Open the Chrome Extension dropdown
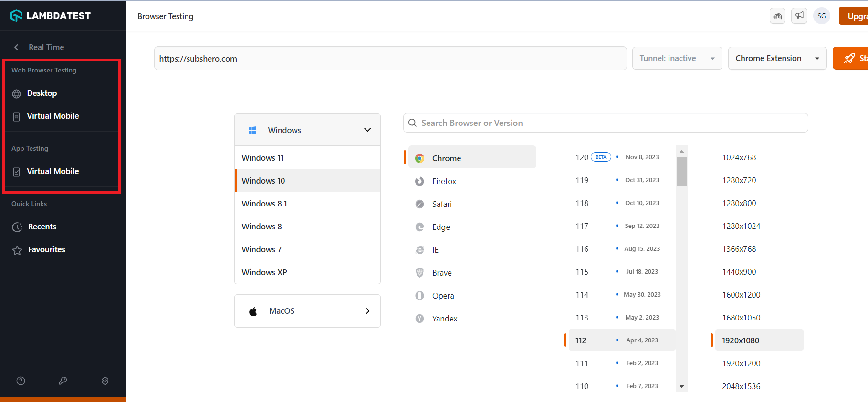 tap(777, 58)
